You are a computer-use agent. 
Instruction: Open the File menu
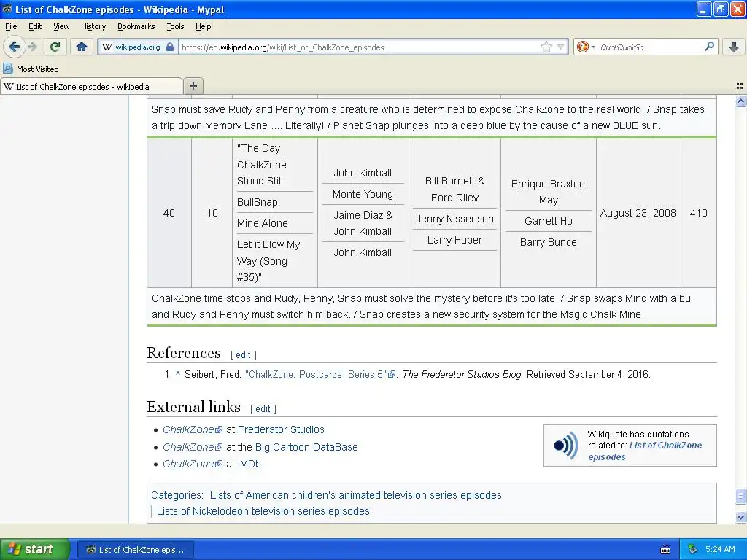[x=11, y=26]
